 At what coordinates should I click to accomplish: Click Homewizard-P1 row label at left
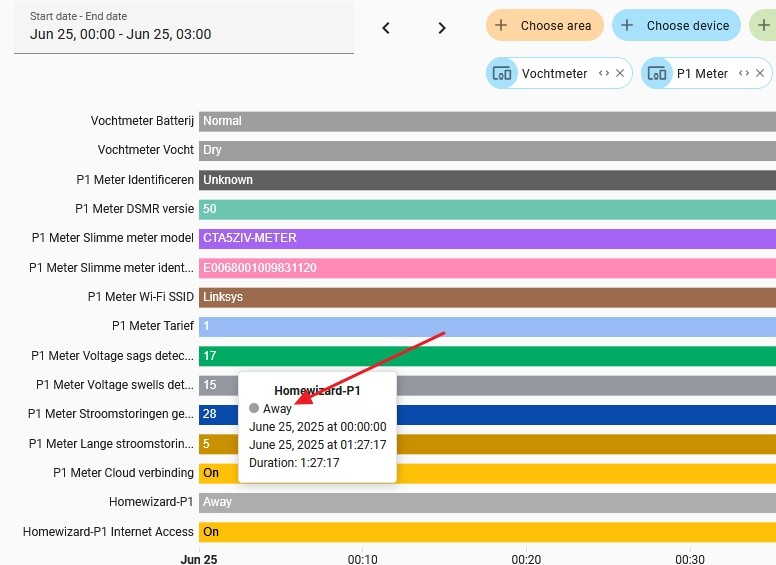pos(151,502)
